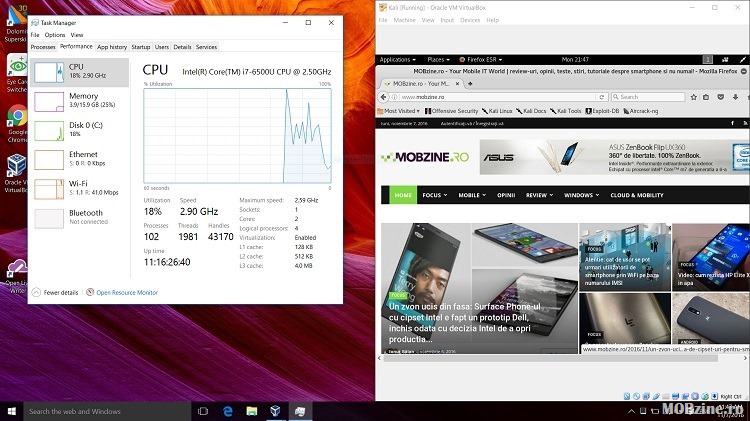Open Microsoft Edge from taskbar
Screen dimensions: 750x421
coord(228,411)
